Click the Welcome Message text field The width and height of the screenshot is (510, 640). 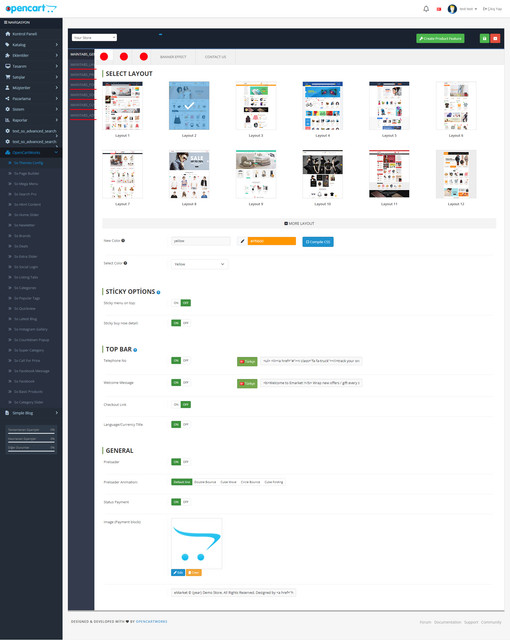point(311,383)
